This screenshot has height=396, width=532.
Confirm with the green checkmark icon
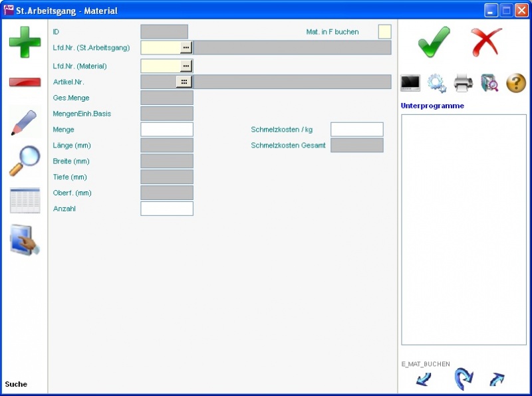click(434, 42)
